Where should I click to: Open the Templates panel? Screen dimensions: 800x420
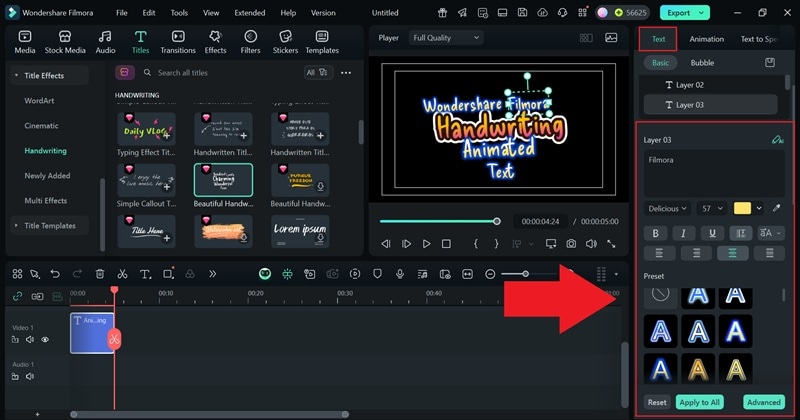pyautogui.click(x=322, y=42)
